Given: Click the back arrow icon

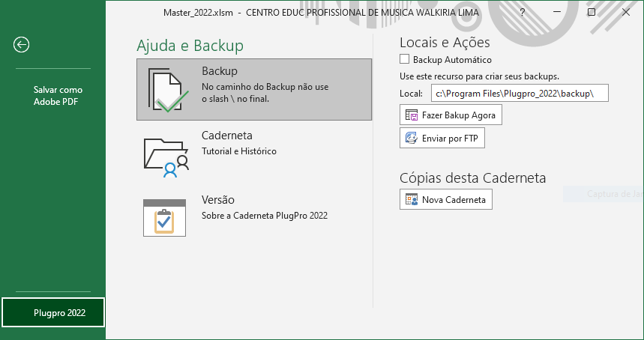Looking at the screenshot, I should pos(21,45).
